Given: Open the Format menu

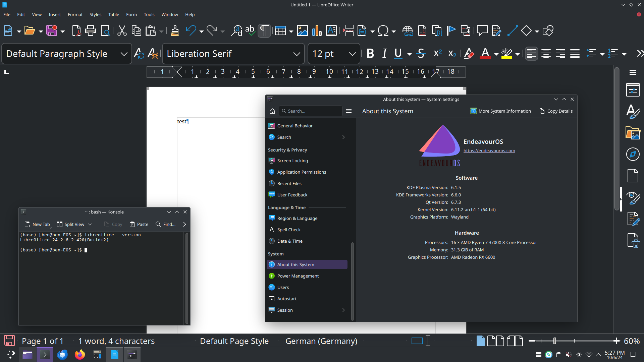Looking at the screenshot, I should pyautogui.click(x=75, y=14).
